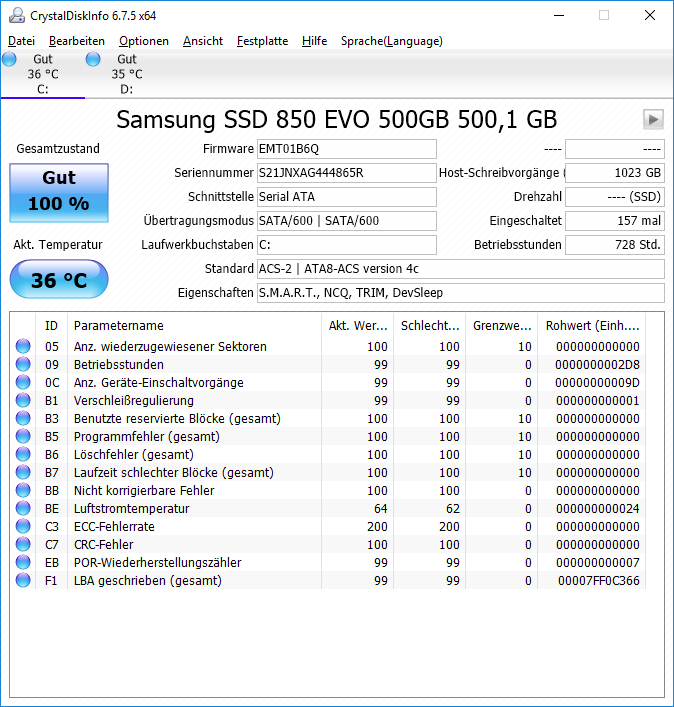Image resolution: width=674 pixels, height=707 pixels.
Task: Click status orb for CRC-Fehler row
Action: (23, 545)
